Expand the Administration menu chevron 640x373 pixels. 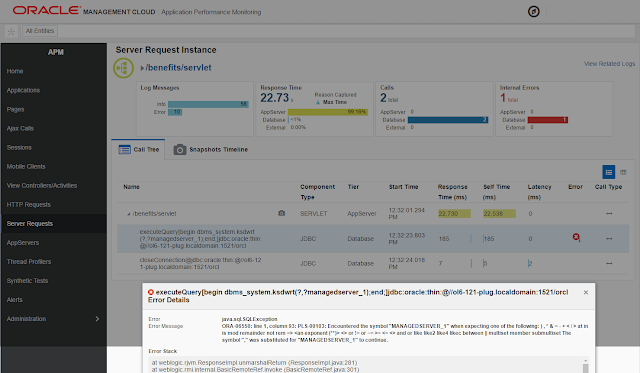click(97, 319)
